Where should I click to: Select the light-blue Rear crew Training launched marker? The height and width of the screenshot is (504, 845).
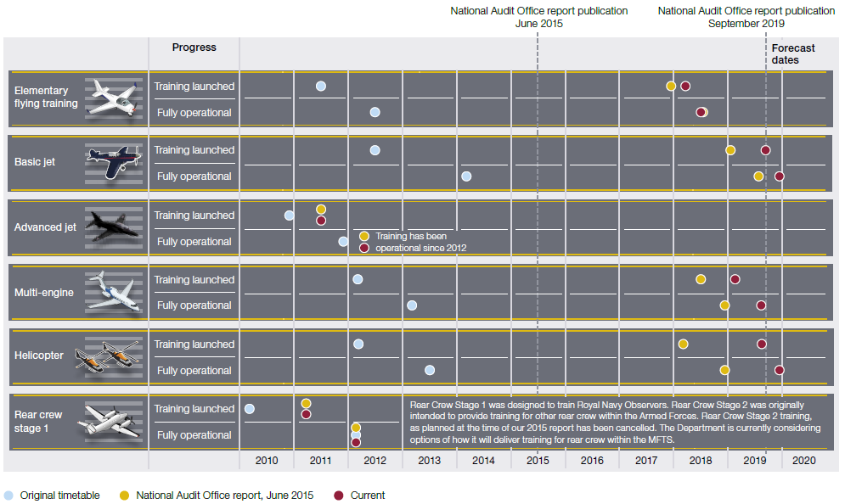pos(250,409)
